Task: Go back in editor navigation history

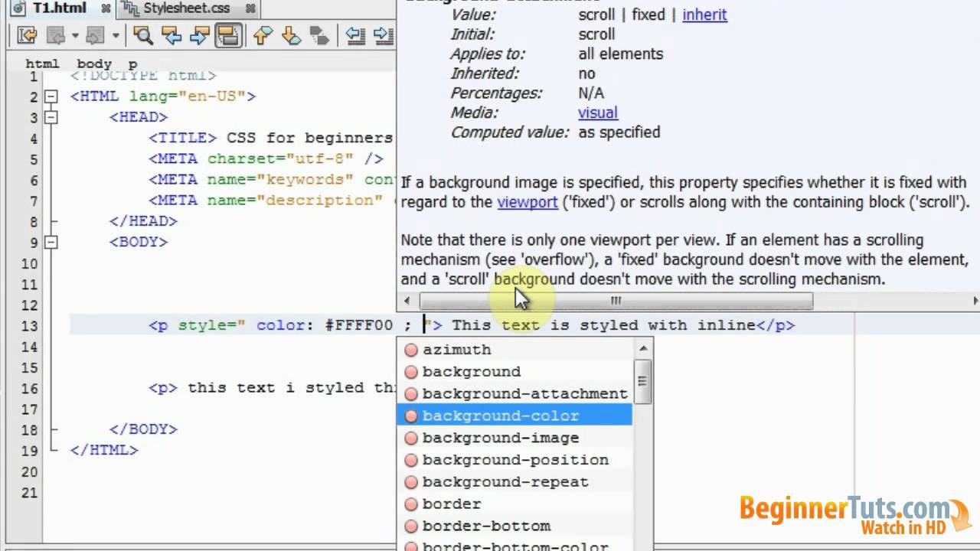Action: pyautogui.click(x=54, y=35)
